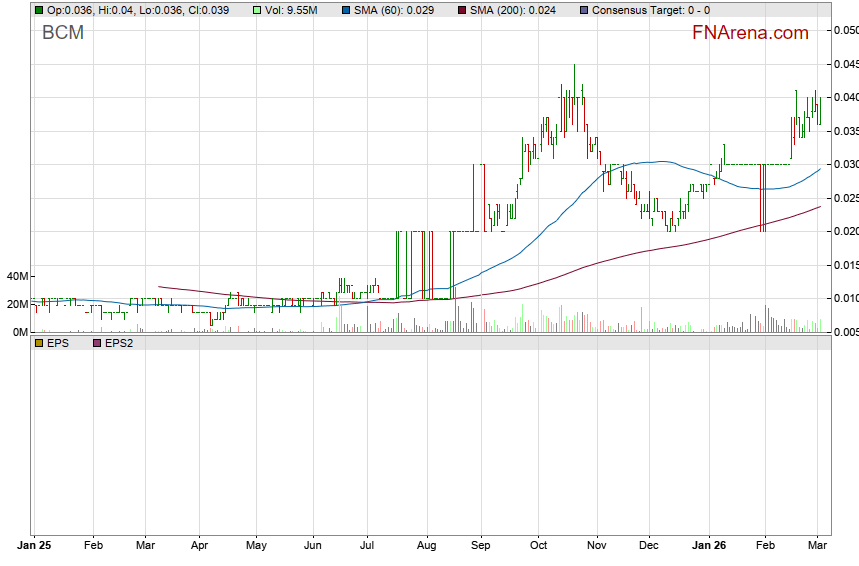Click the 0.050 price axis label
Viewport: 859px width, 566px height.
[845, 30]
